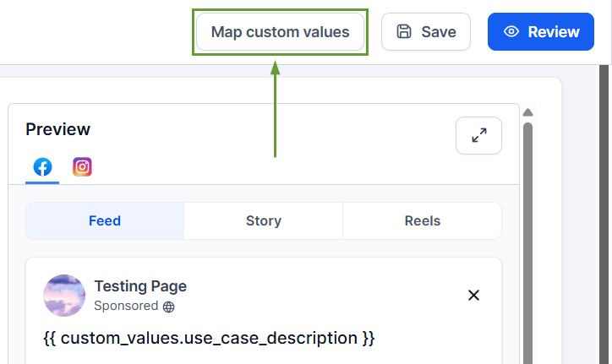The height and width of the screenshot is (364, 612).
Task: Switch to the Instagram preview icon
Action: pos(82,167)
